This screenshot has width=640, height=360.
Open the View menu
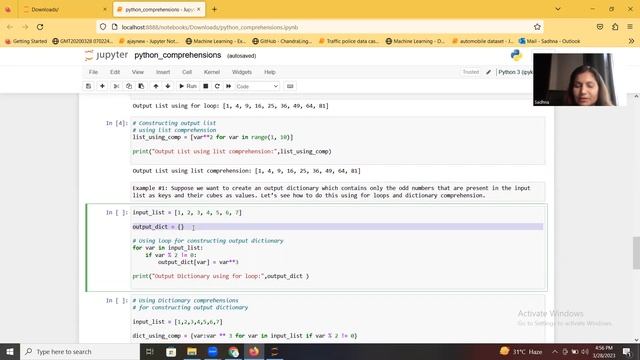(x=138, y=72)
